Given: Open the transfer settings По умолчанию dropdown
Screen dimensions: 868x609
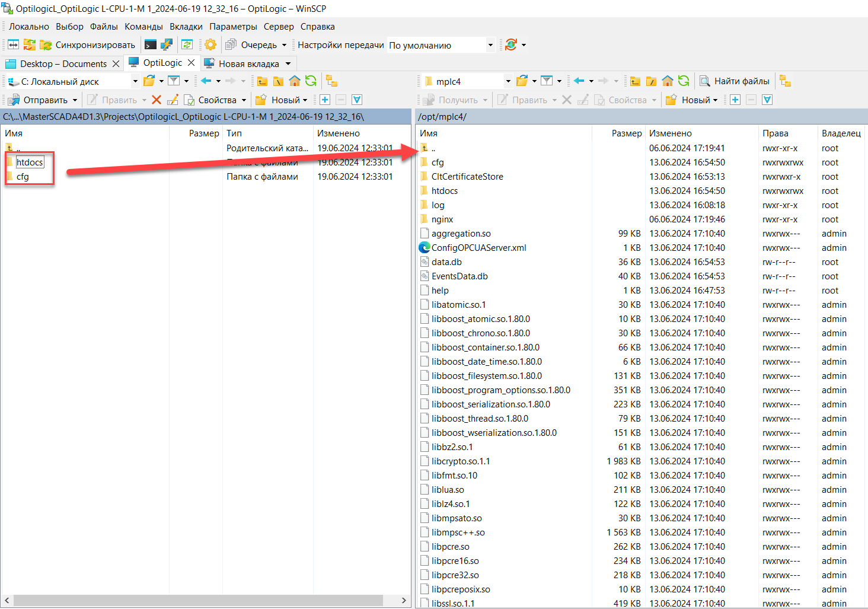Looking at the screenshot, I should [441, 45].
